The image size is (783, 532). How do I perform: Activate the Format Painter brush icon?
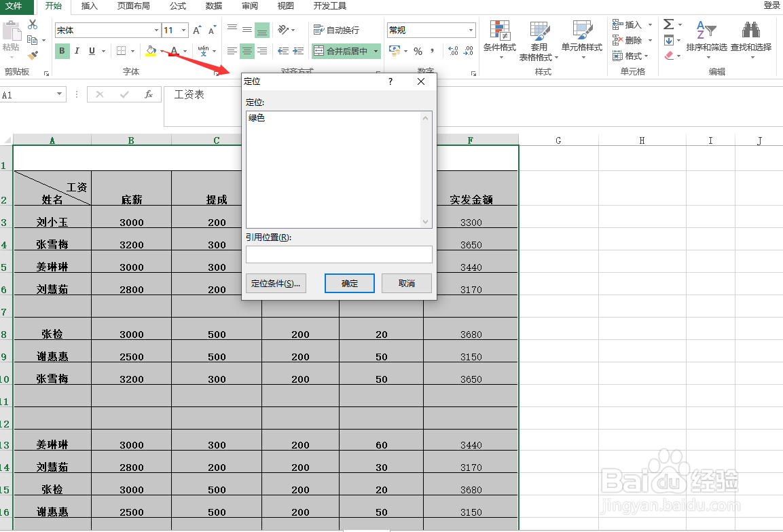33,55
